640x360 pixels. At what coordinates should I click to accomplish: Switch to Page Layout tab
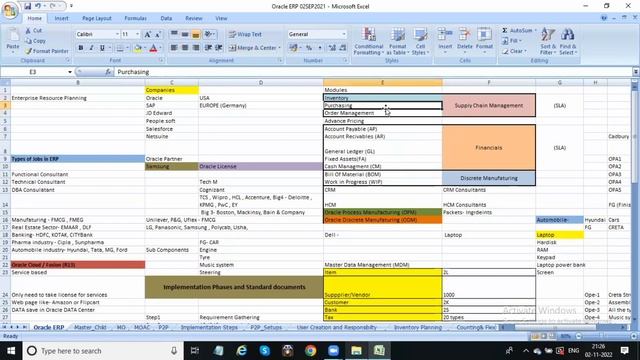pyautogui.click(x=97, y=18)
